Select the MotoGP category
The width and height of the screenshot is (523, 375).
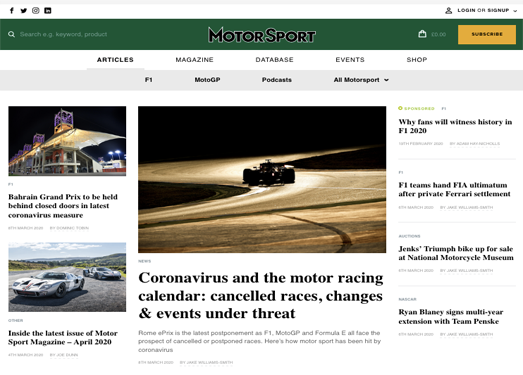pos(207,80)
